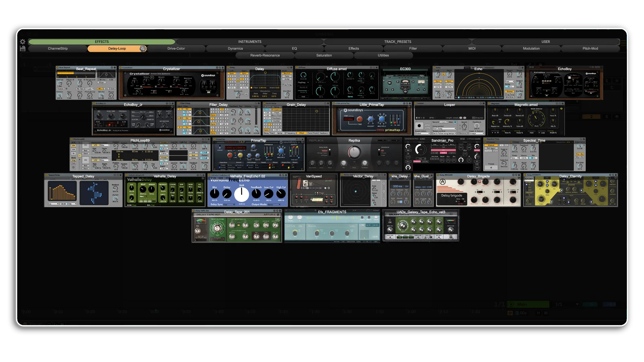Select the EC300 plugin thumbnail

point(405,83)
